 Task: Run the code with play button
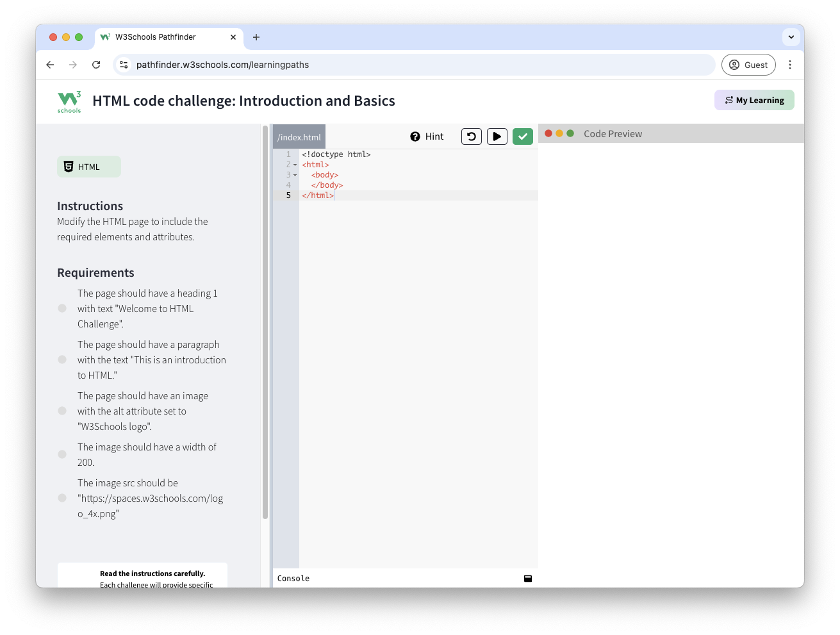click(x=497, y=136)
